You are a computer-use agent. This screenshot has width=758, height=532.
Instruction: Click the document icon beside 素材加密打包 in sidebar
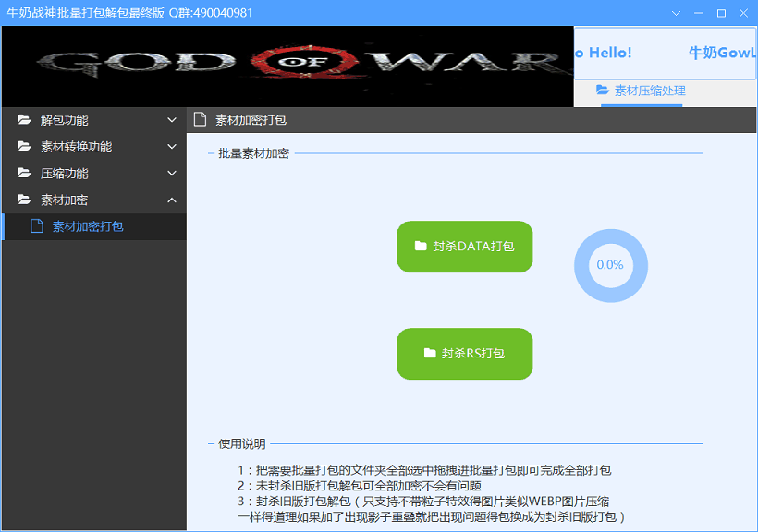click(37, 226)
